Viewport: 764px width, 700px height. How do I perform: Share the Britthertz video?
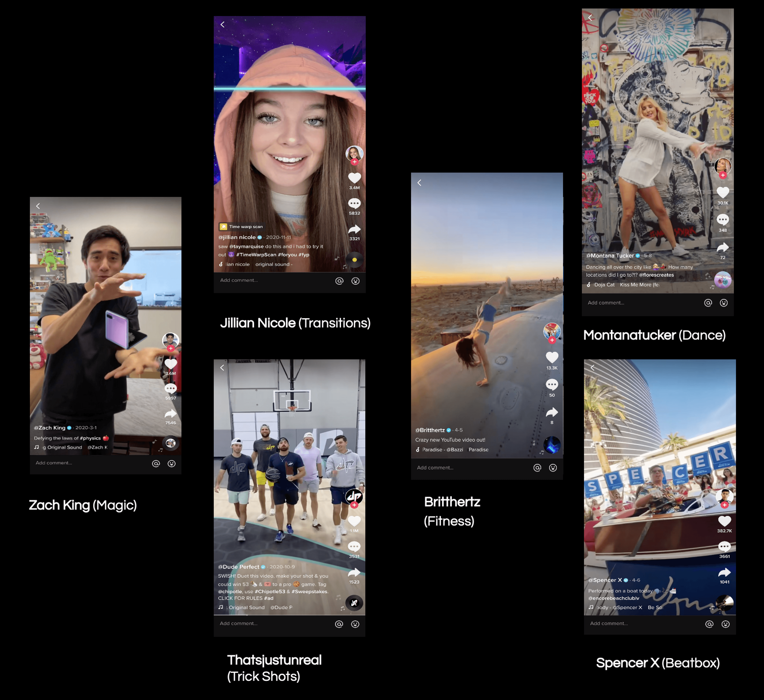click(x=552, y=412)
